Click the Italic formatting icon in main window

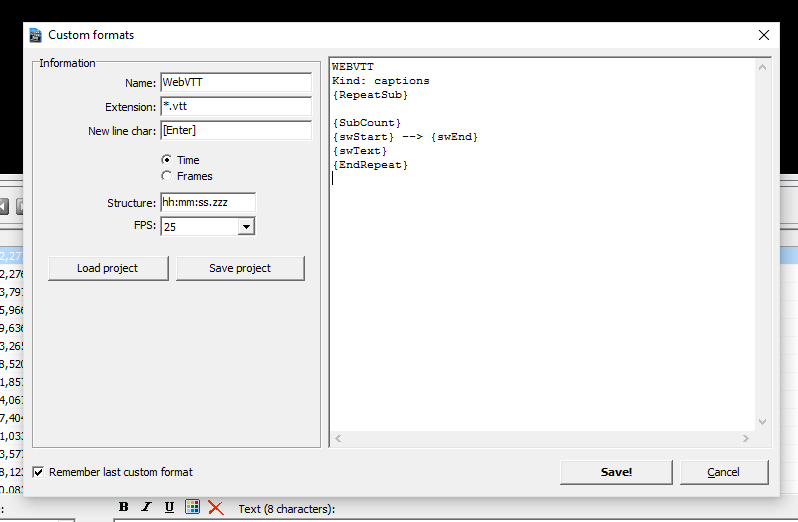point(147,507)
